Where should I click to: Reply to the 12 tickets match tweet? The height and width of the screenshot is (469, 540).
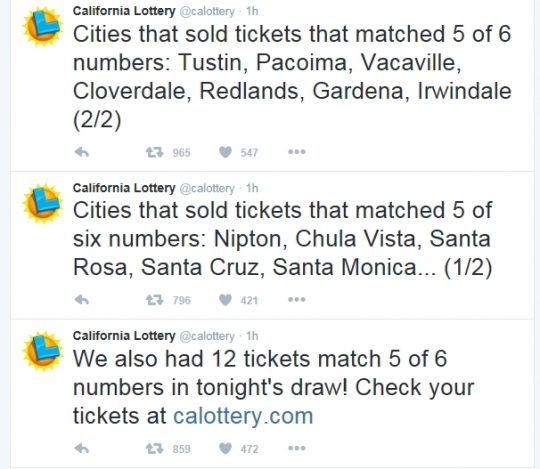82,448
